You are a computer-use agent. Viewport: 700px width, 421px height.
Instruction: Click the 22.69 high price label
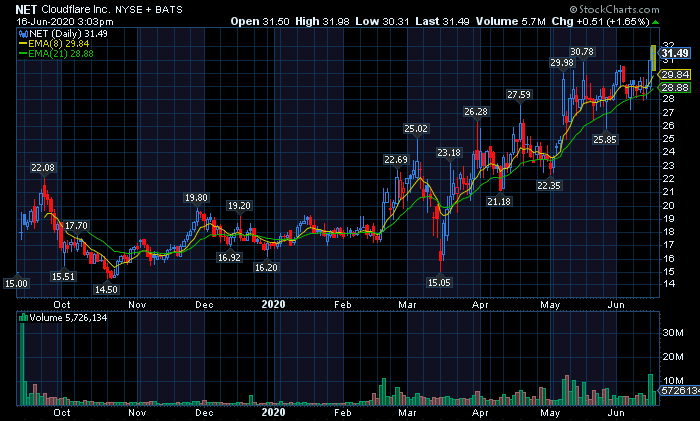[x=396, y=160]
